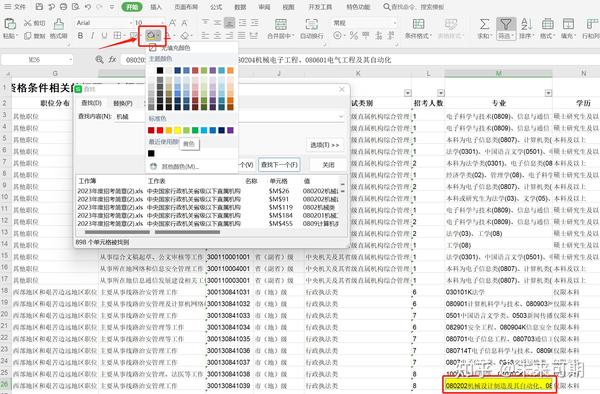Image resolution: width=600 pixels, height=394 pixels.
Task: Toggle Bold formatting
Action: click(x=80, y=36)
